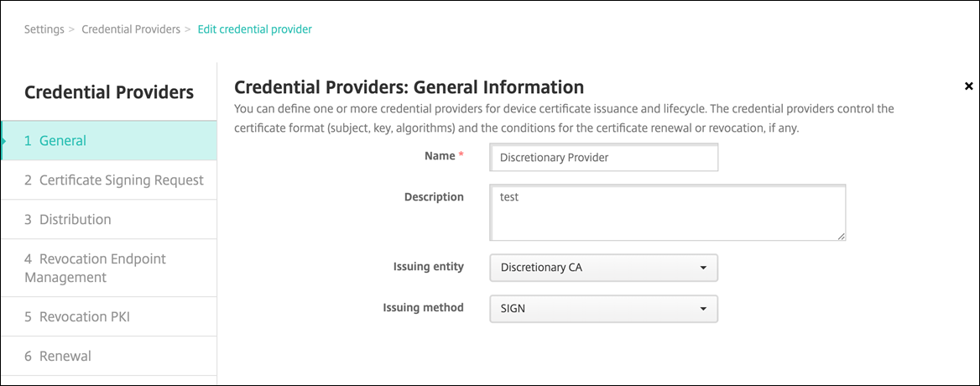This screenshot has height=386, width=980.
Task: Click the Issuing method dropdown arrow
Action: (702, 309)
